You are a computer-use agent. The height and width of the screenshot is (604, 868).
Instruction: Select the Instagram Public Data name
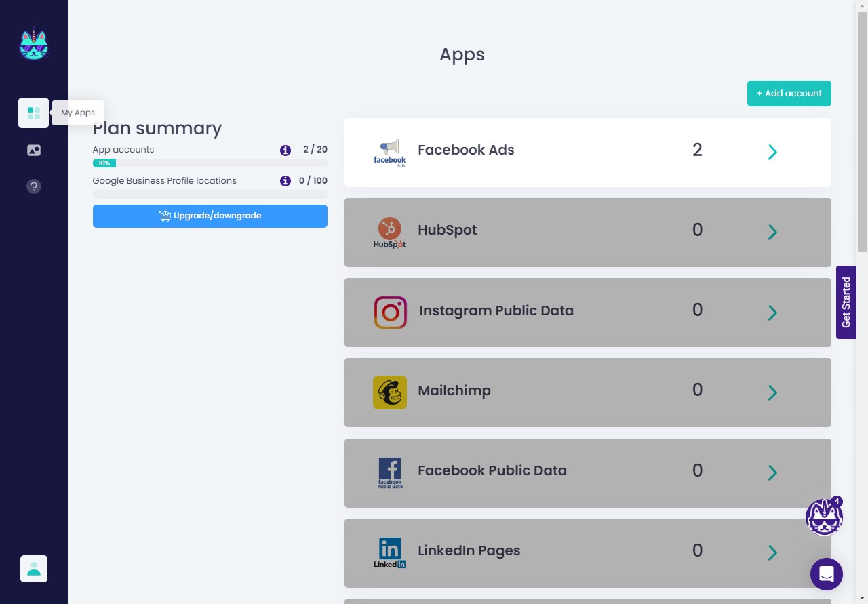pos(496,311)
